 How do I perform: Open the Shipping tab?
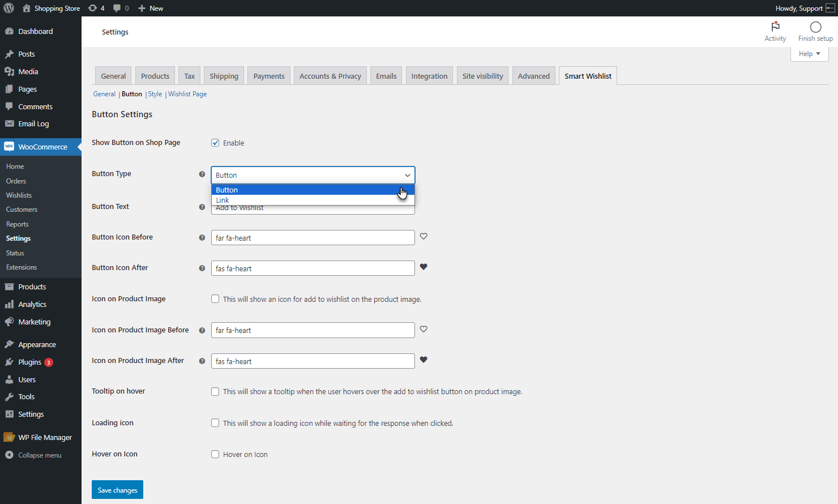pyautogui.click(x=224, y=76)
